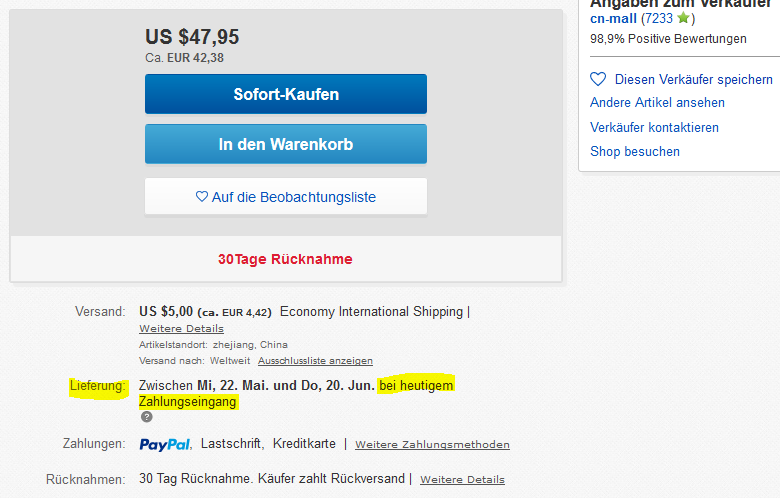Click the delivery help question mark icon
This screenshot has height=498, width=780.
[x=146, y=416]
